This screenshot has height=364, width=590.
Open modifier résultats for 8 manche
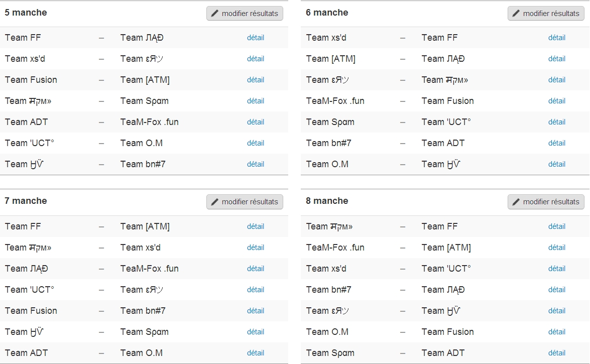pos(546,202)
